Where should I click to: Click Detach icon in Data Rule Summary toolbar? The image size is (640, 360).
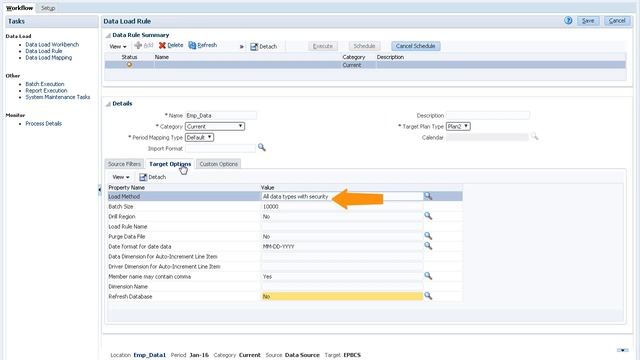pyautogui.click(x=254, y=47)
